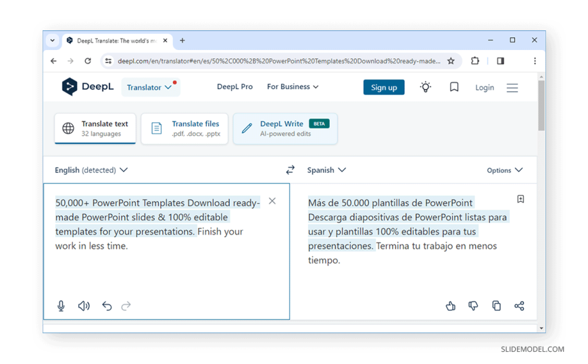Click the page vertical scrollbar thumb
Screen dimensions: 588x364
point(541,105)
